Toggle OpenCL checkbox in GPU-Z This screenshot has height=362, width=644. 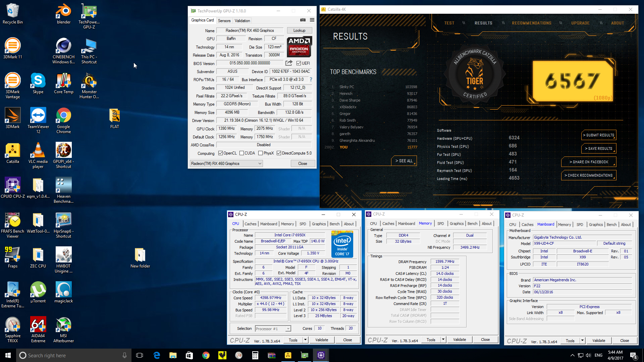pos(220,153)
